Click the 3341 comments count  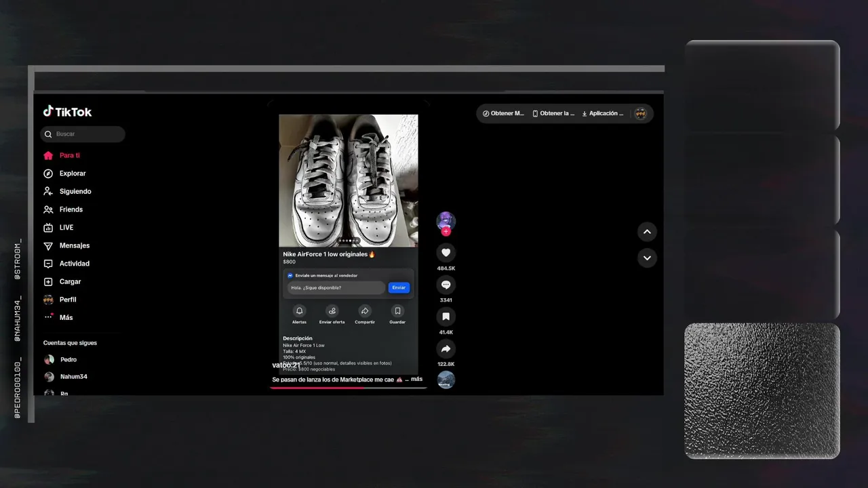[x=446, y=300]
